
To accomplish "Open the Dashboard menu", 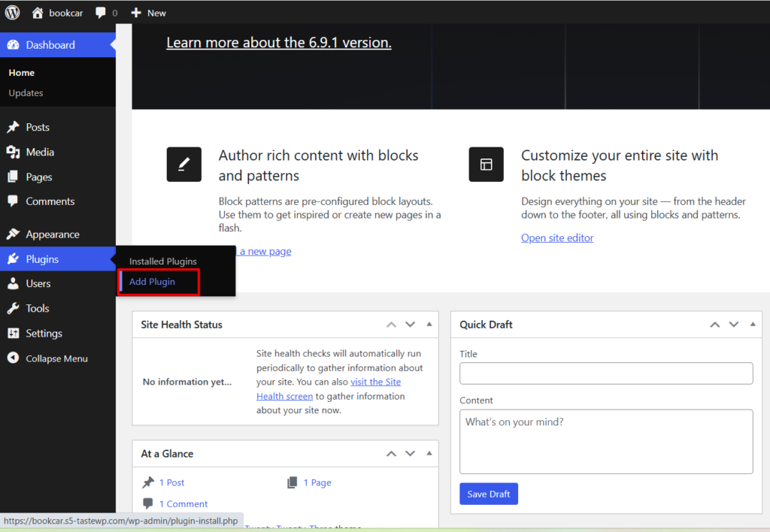I will tap(58, 44).
